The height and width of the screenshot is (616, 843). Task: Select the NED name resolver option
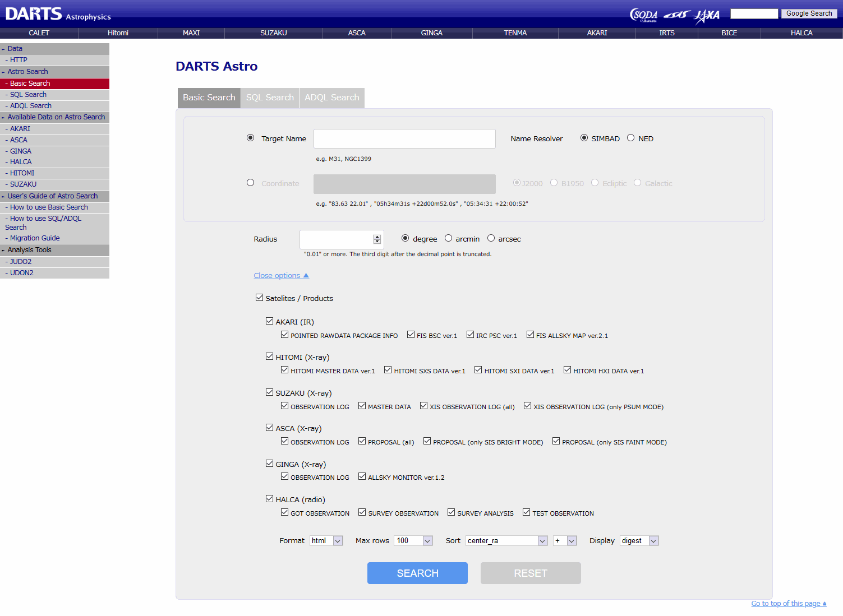(x=631, y=138)
